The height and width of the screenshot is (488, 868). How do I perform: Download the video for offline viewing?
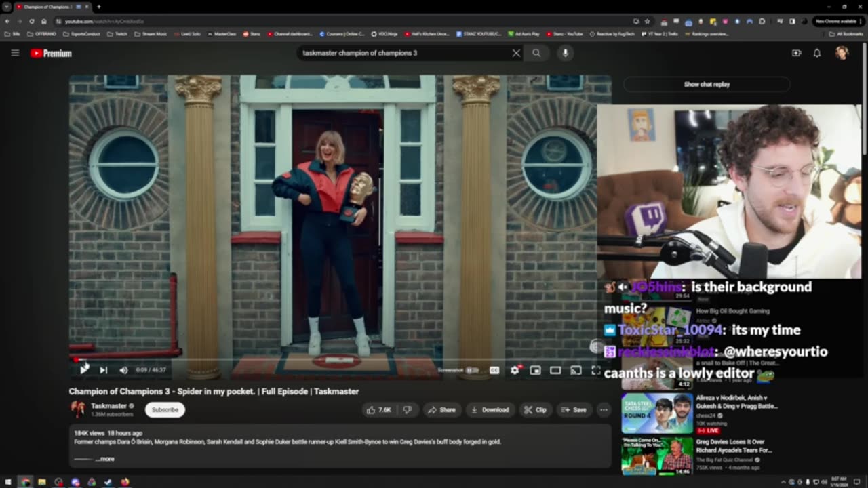pos(490,409)
